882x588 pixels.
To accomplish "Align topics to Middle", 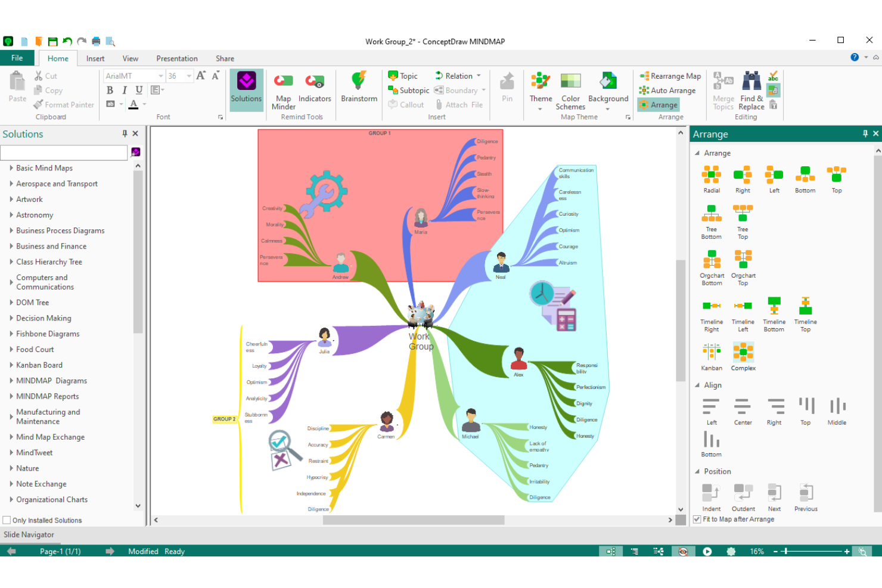I will pos(837,412).
